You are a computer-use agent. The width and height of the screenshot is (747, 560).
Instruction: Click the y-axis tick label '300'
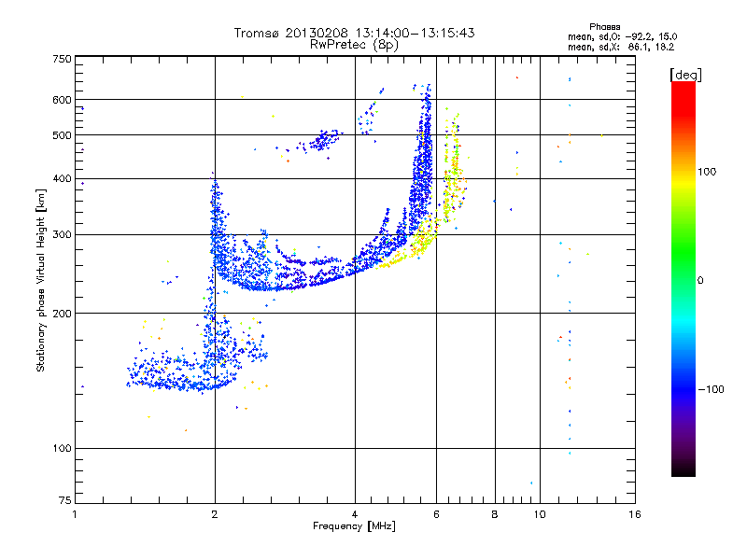[x=63, y=235]
